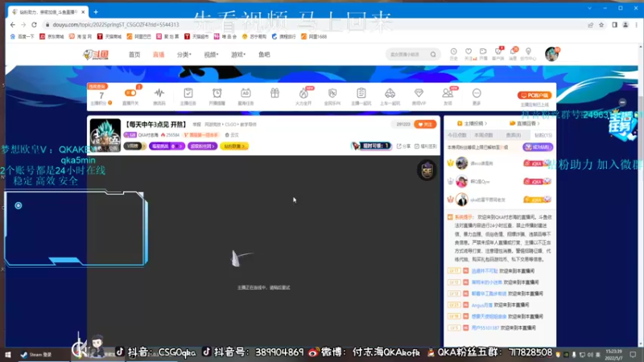The height and width of the screenshot is (362, 644).
Task: Open a new browser tab with plus
Action: (96, 12)
